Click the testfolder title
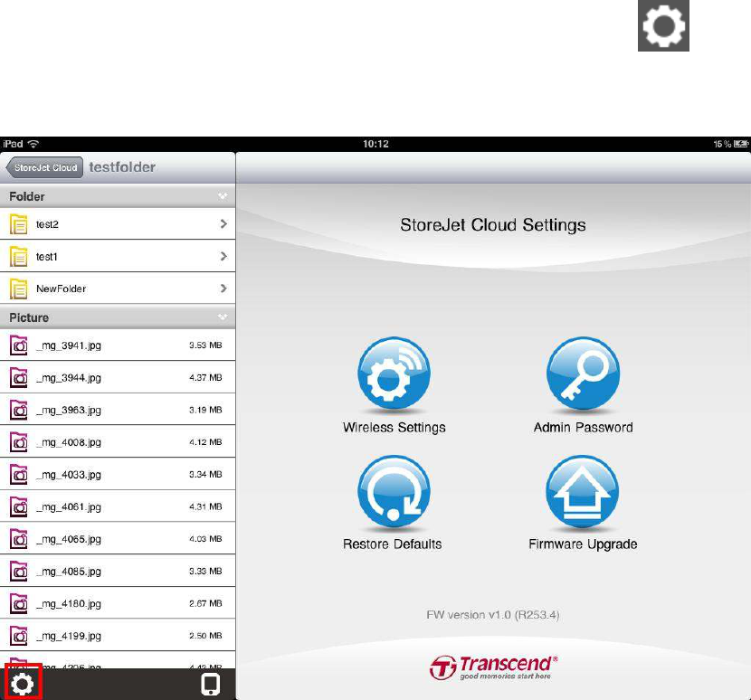This screenshot has height=700, width=751. coord(122,167)
